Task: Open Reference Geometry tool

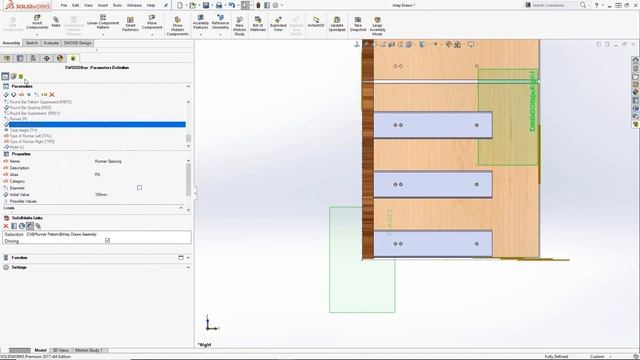Action: 220,22
